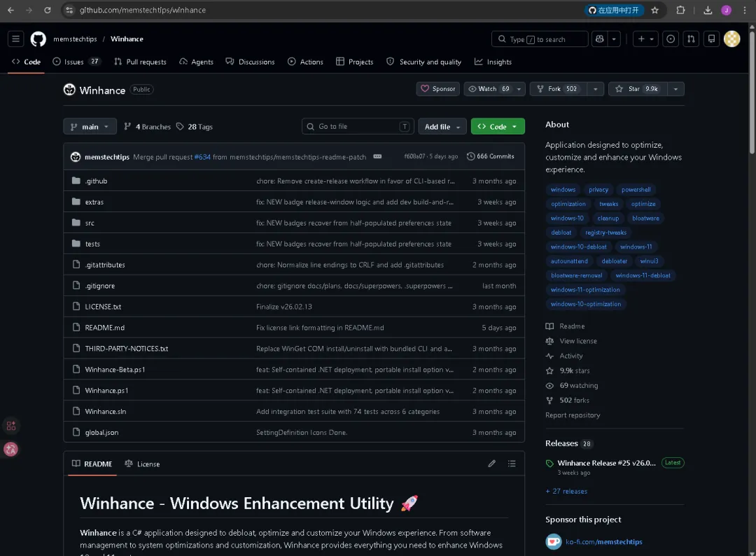Open the Add file dropdown
The image size is (756, 556).
coord(442,127)
